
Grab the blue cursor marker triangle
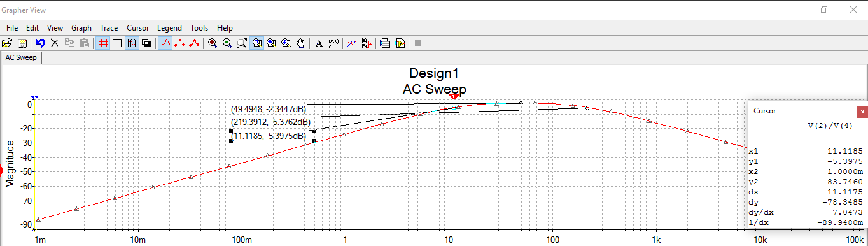35,97
